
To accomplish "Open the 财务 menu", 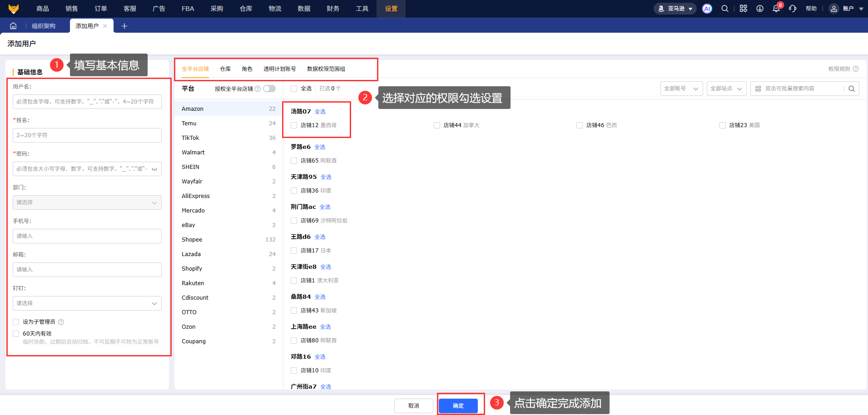I will click(x=333, y=9).
